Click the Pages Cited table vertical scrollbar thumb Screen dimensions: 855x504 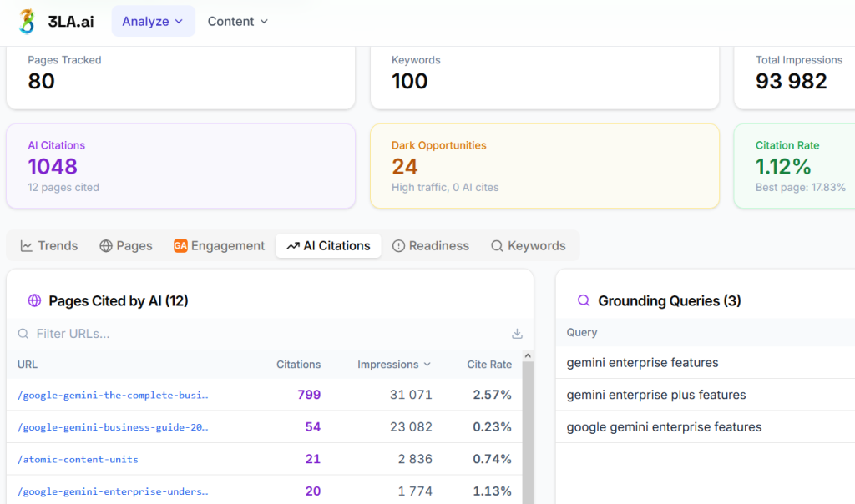click(528, 432)
